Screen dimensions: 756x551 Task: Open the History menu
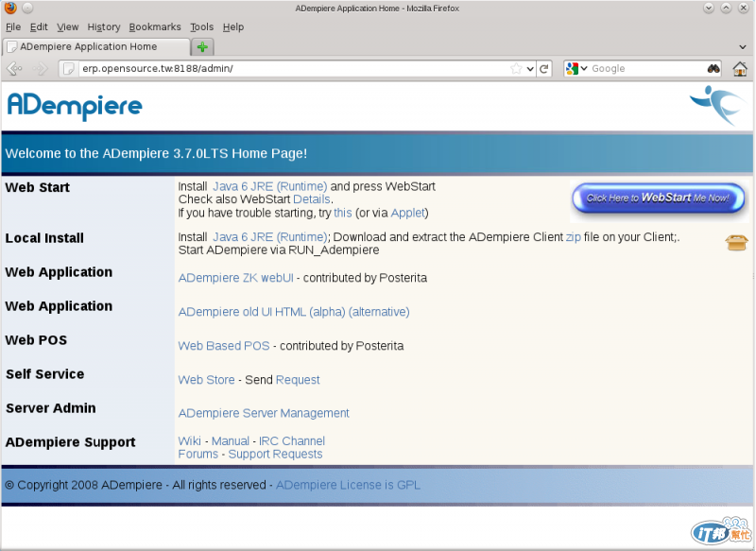pyautogui.click(x=104, y=27)
